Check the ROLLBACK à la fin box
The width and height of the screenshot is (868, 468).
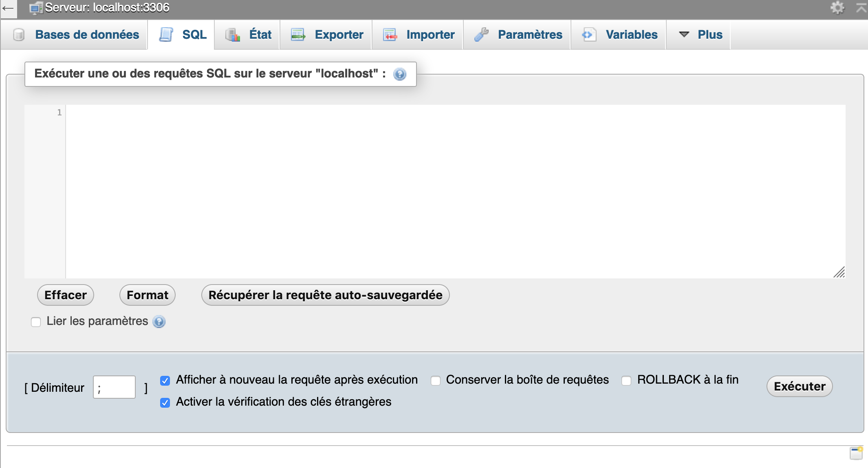tap(626, 380)
